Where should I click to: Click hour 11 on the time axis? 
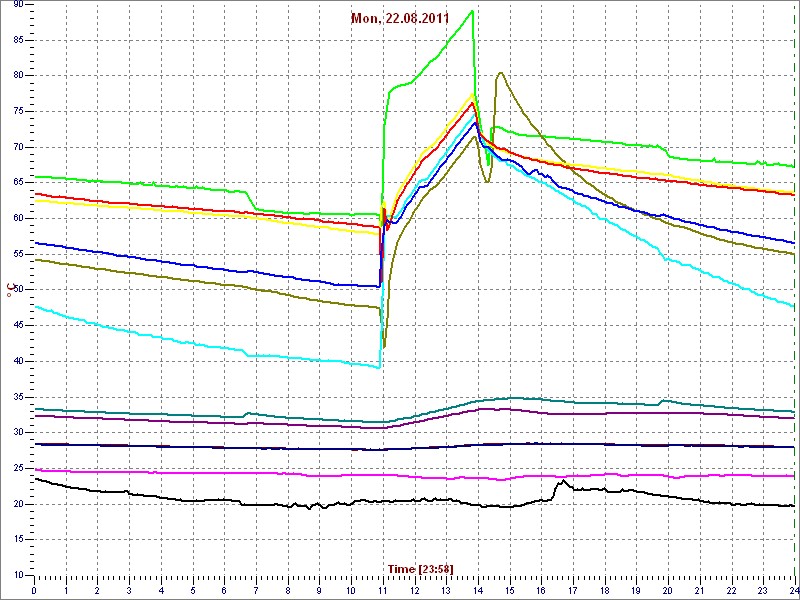click(383, 590)
